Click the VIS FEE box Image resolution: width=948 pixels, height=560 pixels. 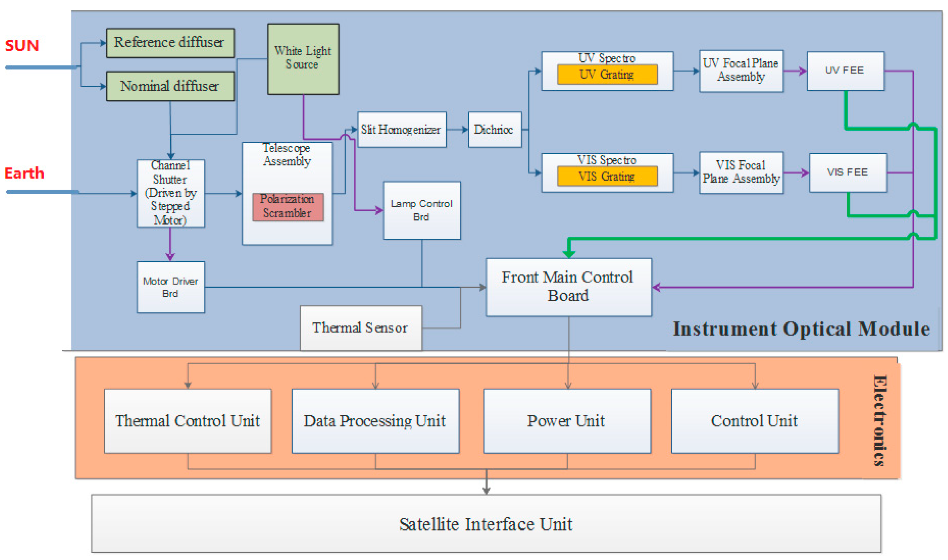(x=848, y=172)
